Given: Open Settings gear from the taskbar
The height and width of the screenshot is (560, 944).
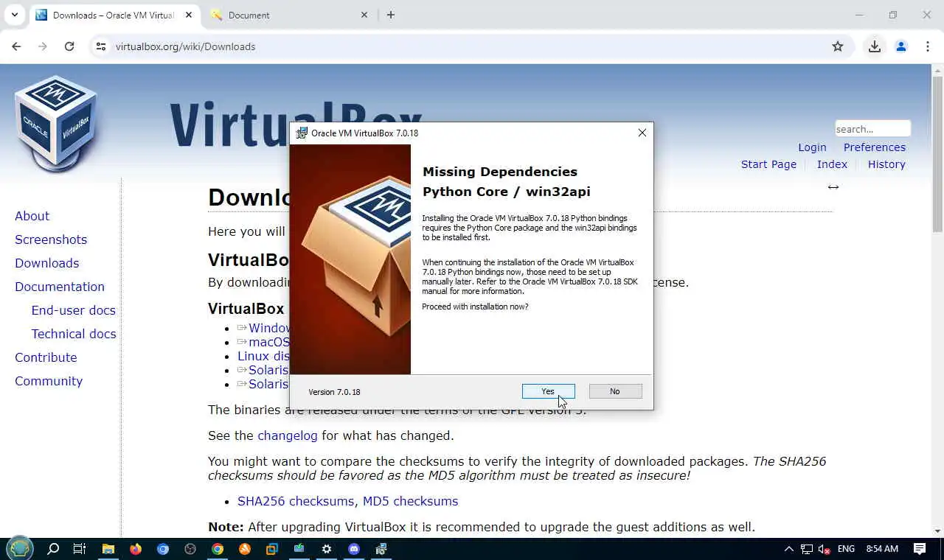Looking at the screenshot, I should [327, 549].
